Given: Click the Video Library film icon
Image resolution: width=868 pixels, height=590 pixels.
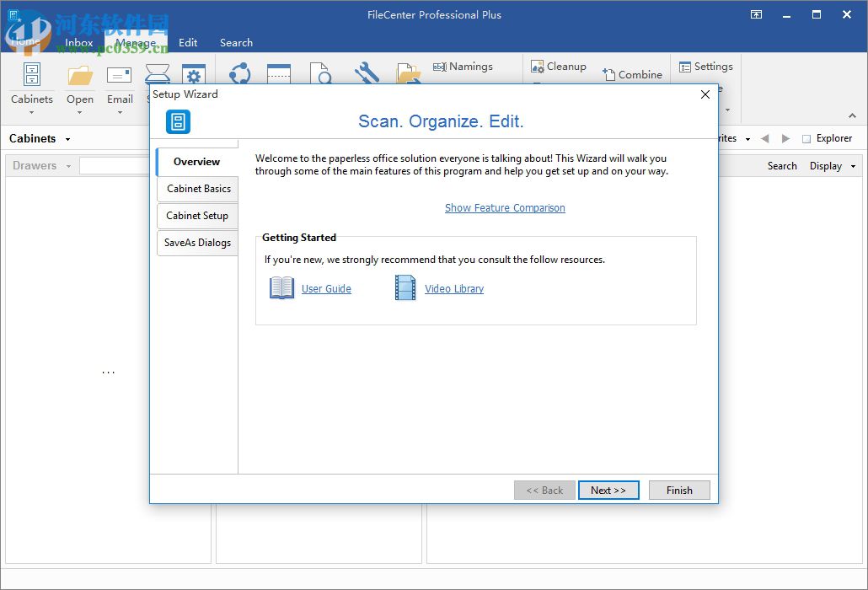Looking at the screenshot, I should [405, 288].
